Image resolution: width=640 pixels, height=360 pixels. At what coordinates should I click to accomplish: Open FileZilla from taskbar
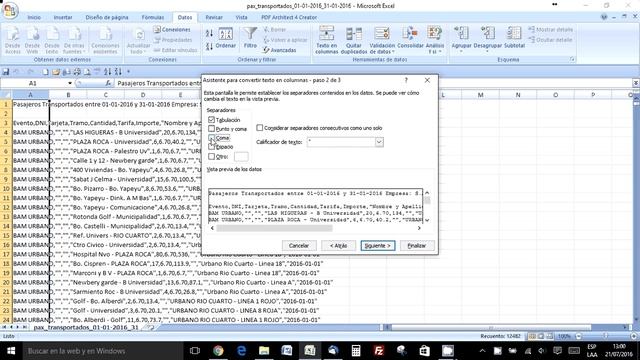point(379,351)
